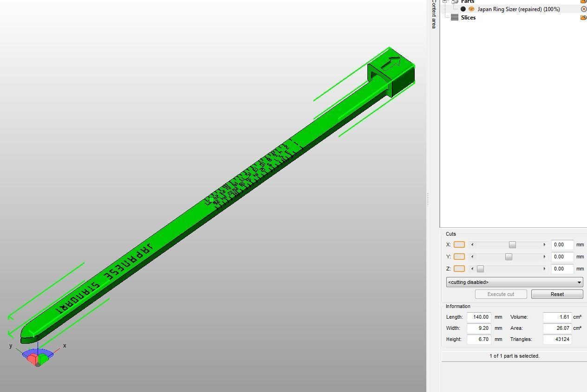The width and height of the screenshot is (587, 392).
Task: Click the Y cut slider thumb
Action: click(x=509, y=257)
